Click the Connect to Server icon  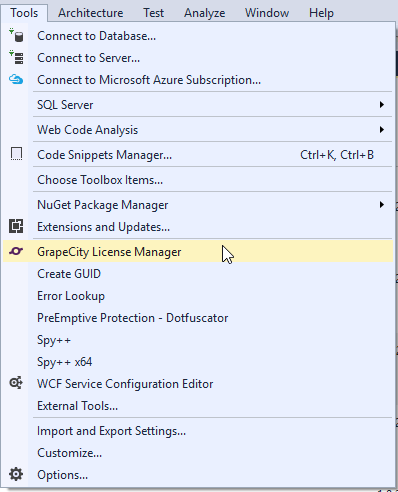tap(16, 57)
